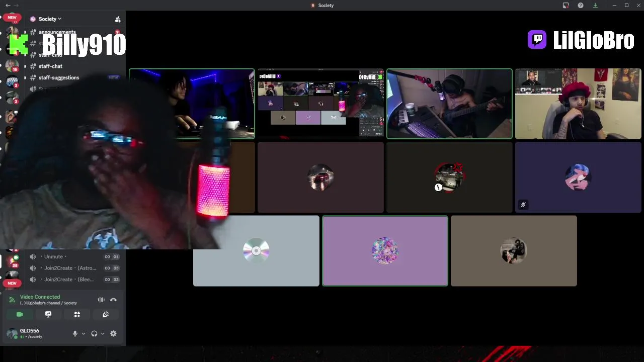Image resolution: width=644 pixels, height=362 pixels.
Task: Click the invite people icon beside Society
Action: (118, 19)
